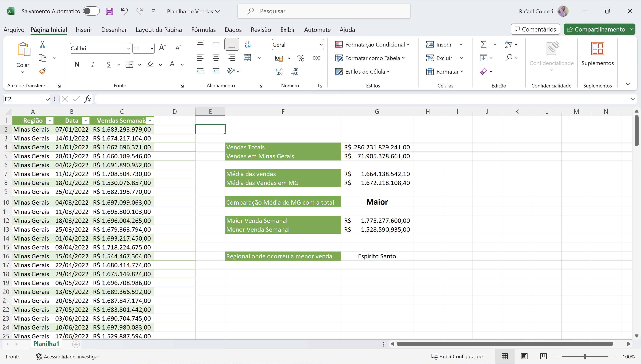Click Formatar como Tabela
Viewport: 641px width, 364px height.
point(370,58)
